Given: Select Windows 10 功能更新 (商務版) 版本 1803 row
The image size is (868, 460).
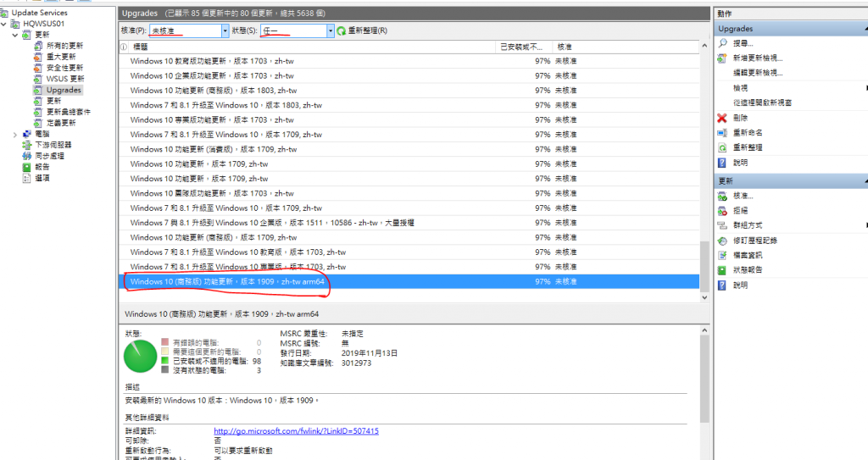Looking at the screenshot, I should click(x=409, y=91).
